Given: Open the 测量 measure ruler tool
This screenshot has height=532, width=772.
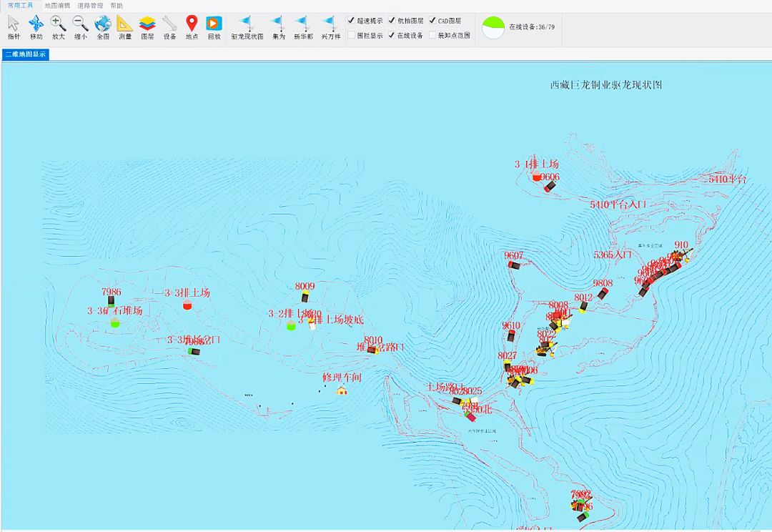Looking at the screenshot, I should (x=125, y=28).
